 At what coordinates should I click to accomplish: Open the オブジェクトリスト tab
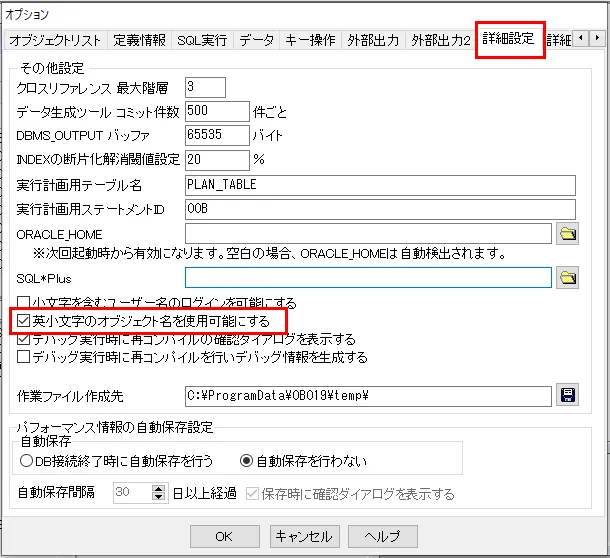pos(55,40)
